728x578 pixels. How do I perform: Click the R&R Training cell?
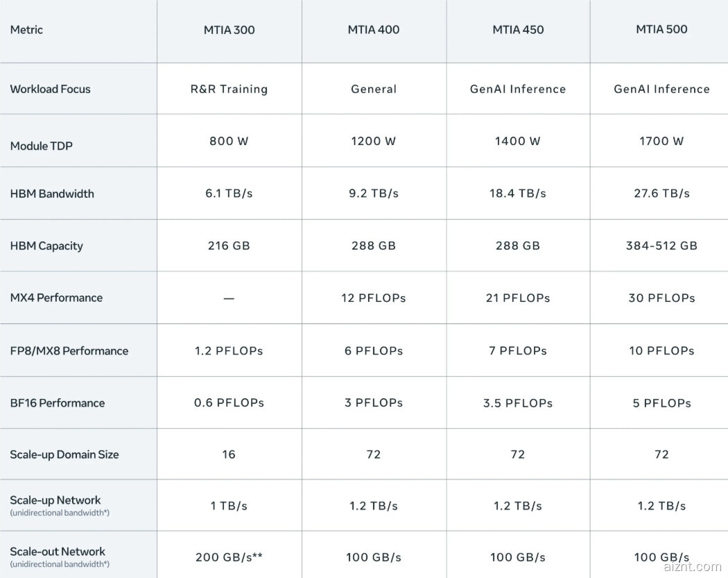(x=229, y=89)
